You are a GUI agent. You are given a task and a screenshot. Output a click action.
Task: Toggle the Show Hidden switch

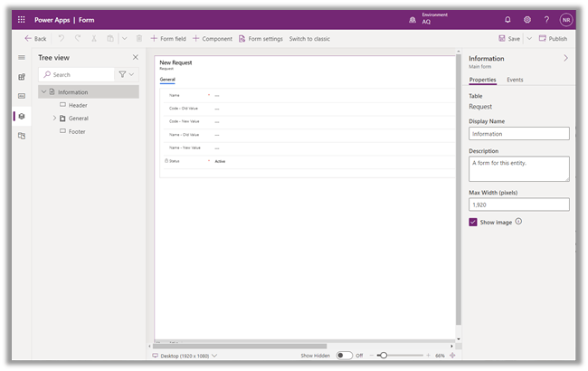344,356
